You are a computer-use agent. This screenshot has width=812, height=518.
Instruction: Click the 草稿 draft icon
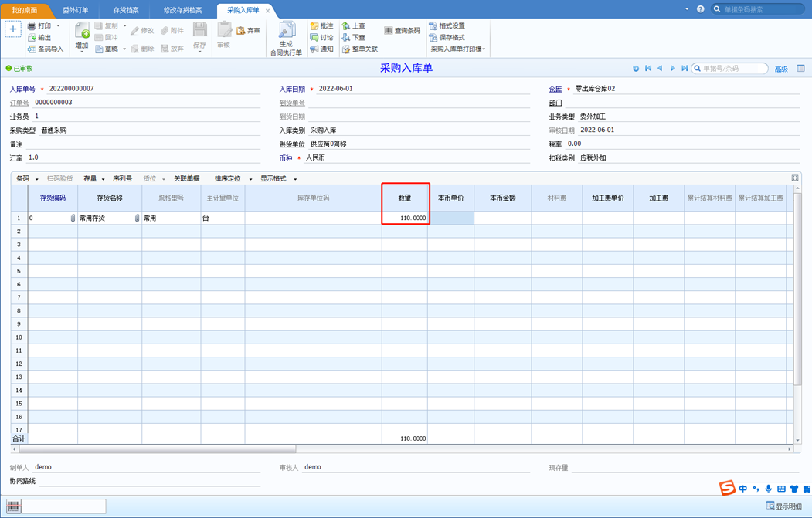tap(99, 49)
